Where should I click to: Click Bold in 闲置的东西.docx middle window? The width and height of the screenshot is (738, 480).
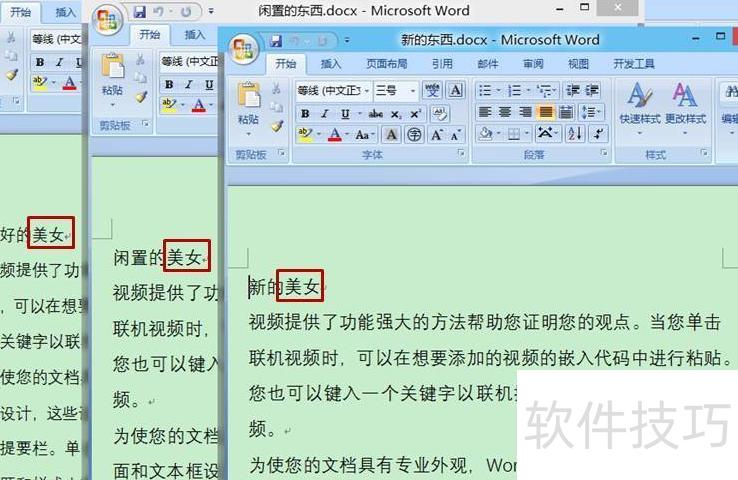pyautogui.click(x=169, y=85)
